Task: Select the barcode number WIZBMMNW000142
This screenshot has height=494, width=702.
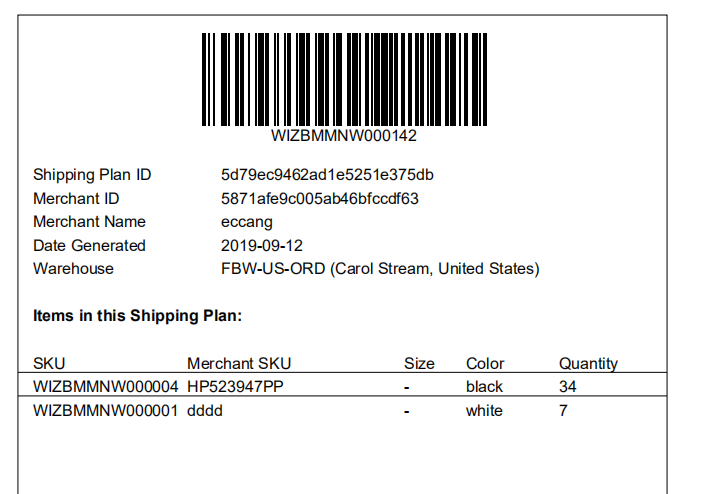Action: pos(344,136)
